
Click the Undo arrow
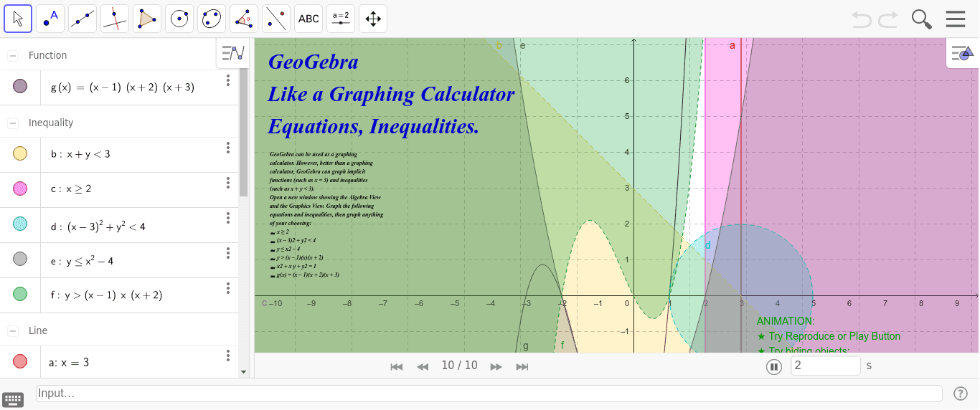tap(862, 19)
